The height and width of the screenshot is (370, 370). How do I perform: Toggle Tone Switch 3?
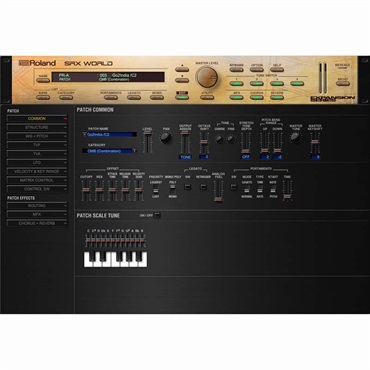[x=277, y=83]
